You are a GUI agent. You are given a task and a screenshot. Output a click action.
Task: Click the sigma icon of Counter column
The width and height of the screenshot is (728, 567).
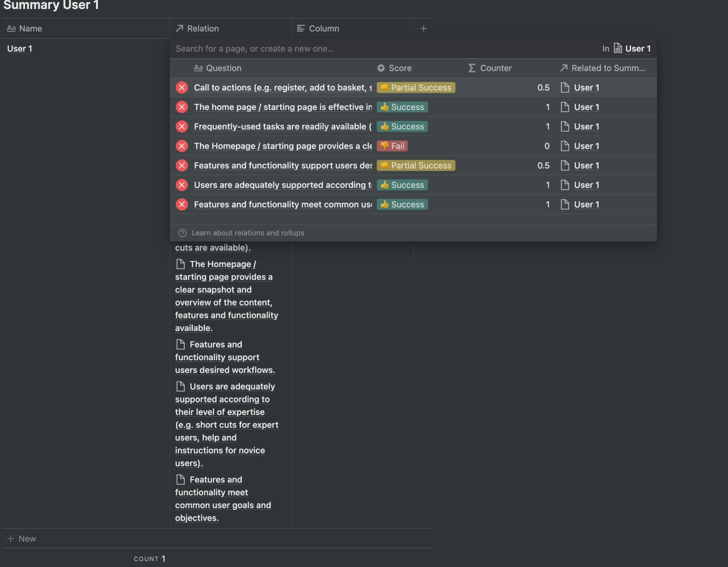click(x=472, y=68)
